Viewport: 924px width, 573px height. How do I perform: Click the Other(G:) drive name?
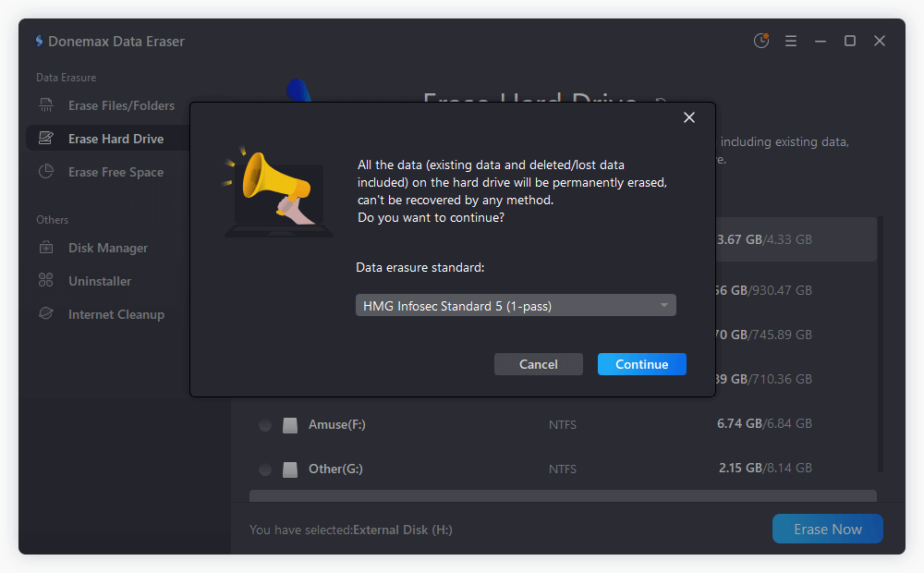coord(336,469)
